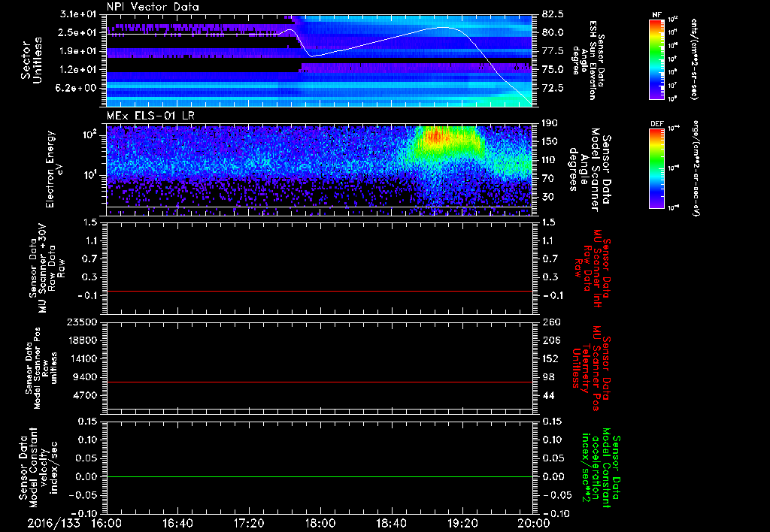The width and height of the screenshot is (770, 532).
Task: Click the ESH Sun Elevation Angle axis title
Action: (x=587, y=60)
